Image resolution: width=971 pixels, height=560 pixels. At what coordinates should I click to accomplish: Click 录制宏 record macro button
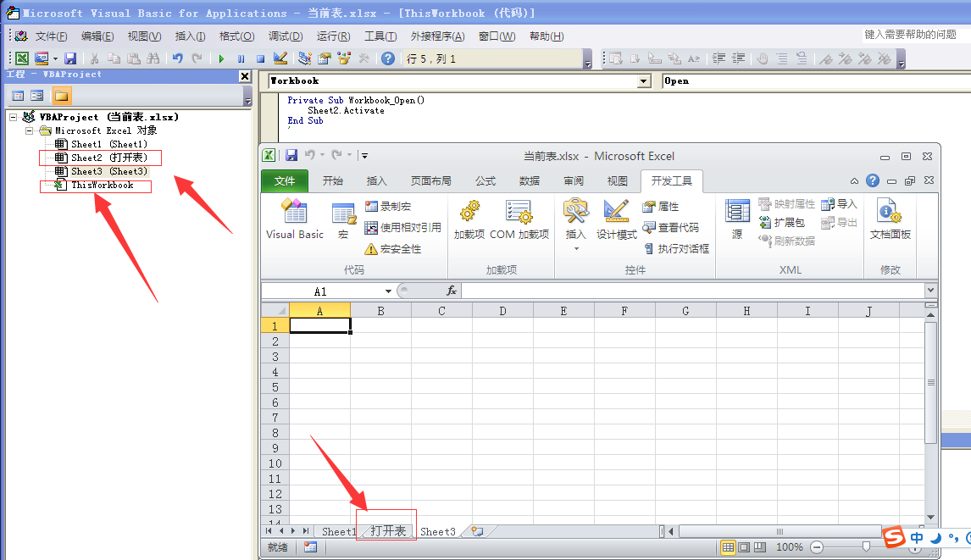point(388,206)
